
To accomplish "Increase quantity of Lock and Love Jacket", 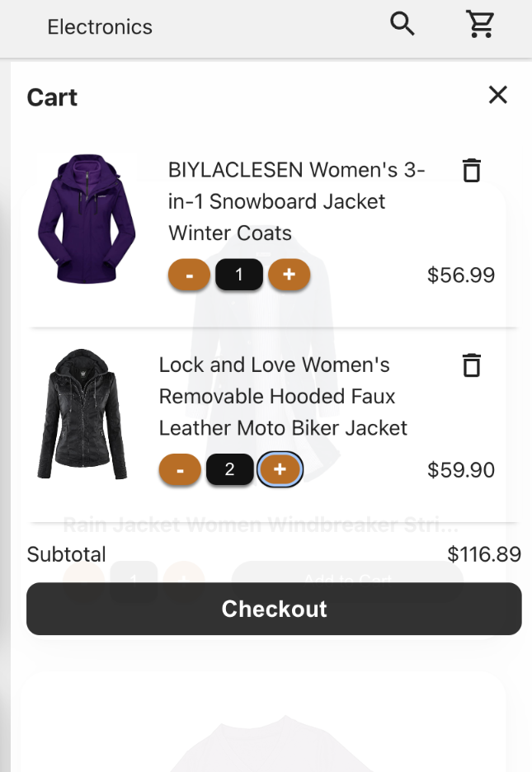I will pyautogui.click(x=280, y=469).
